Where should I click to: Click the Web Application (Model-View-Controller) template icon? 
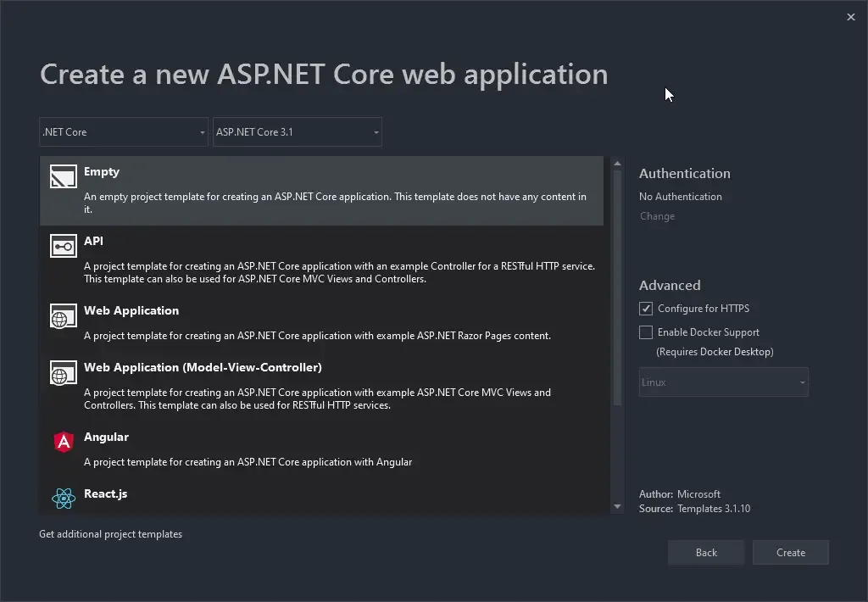click(63, 372)
